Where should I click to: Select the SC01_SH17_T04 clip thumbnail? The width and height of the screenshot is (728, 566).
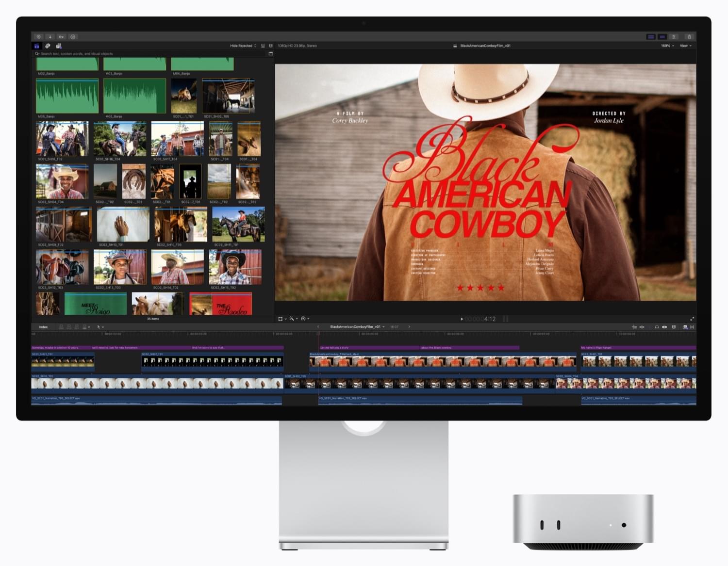177,139
